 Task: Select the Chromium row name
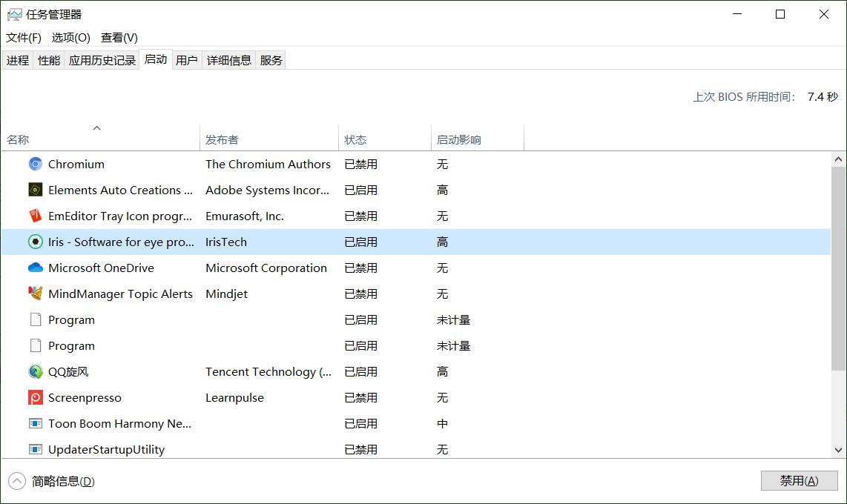point(76,164)
